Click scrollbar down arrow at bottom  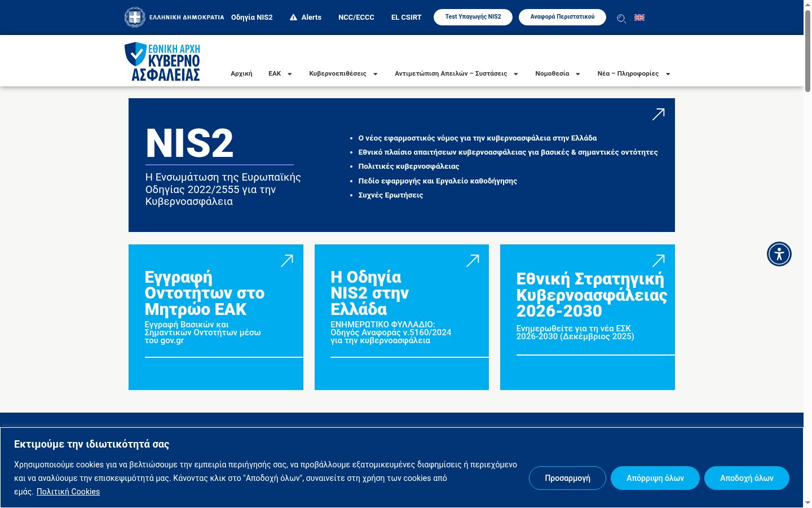[x=807, y=503]
